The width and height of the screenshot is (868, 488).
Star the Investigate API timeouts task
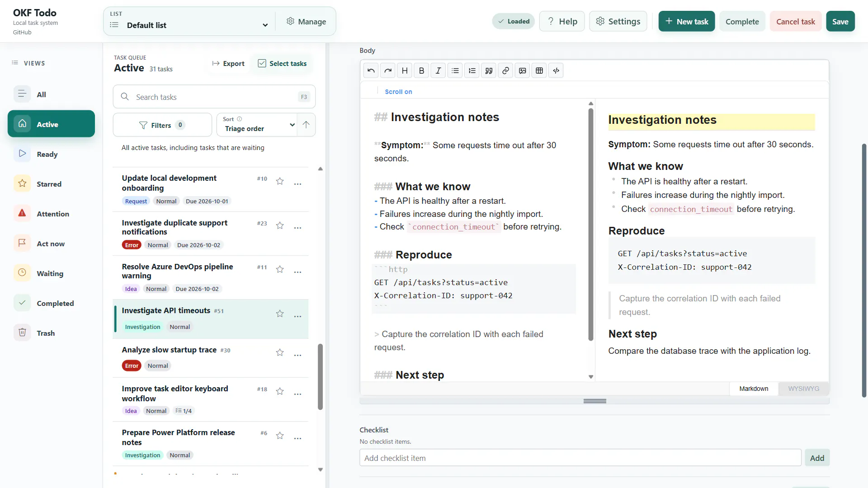tap(280, 314)
